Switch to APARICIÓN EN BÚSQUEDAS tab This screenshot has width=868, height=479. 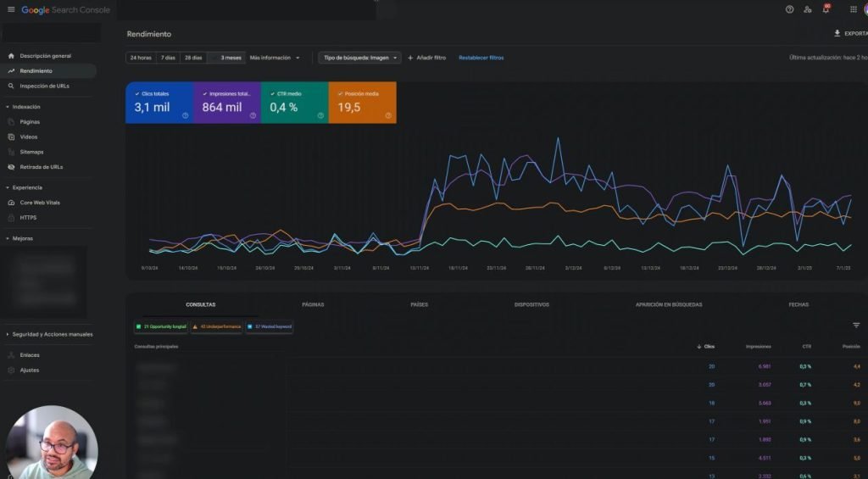(x=669, y=304)
